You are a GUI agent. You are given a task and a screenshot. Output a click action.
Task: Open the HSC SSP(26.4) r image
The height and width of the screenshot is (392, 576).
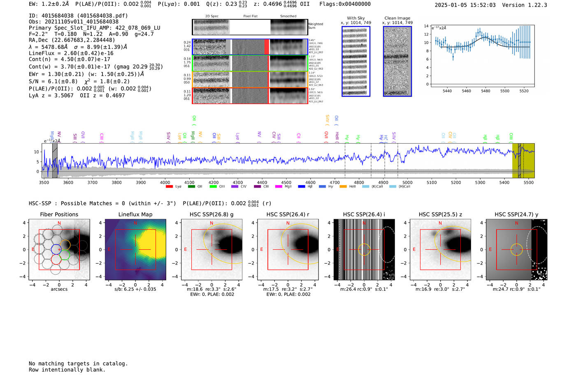tap(288, 249)
